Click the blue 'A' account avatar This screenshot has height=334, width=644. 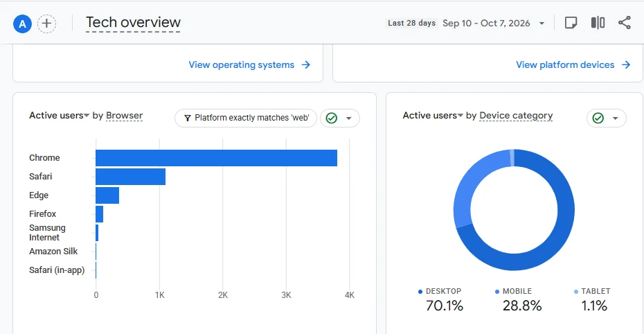22,24
